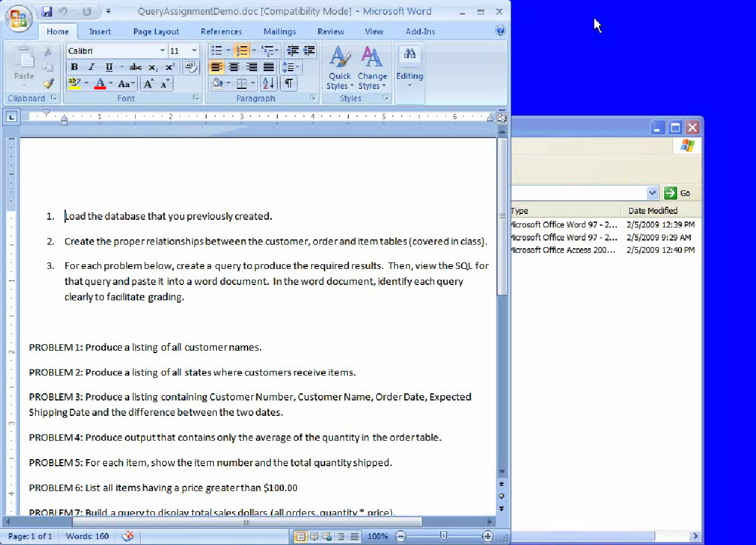Click the zoom slider handle
This screenshot has height=545, width=756.
click(444, 536)
